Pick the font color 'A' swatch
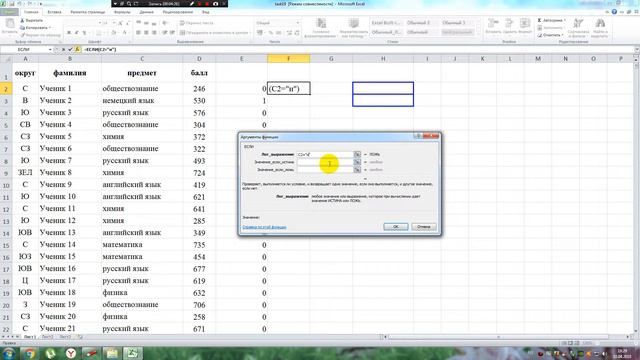 pos(124,33)
